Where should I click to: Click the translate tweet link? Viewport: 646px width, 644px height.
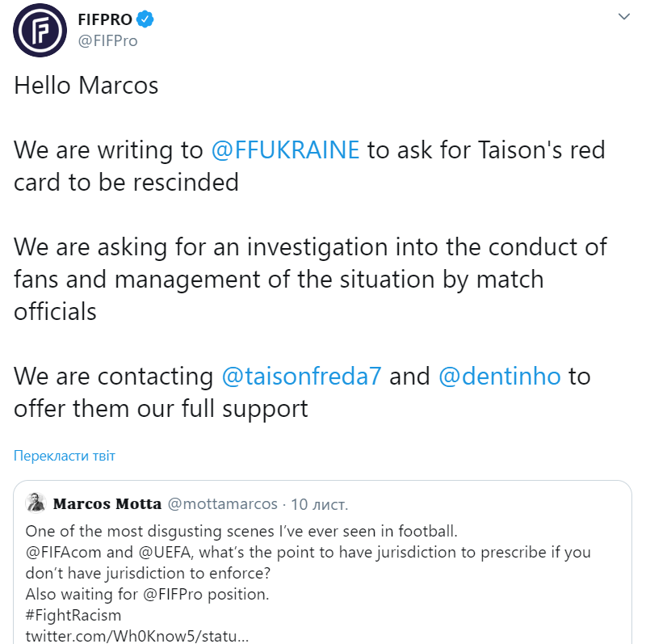tap(65, 456)
